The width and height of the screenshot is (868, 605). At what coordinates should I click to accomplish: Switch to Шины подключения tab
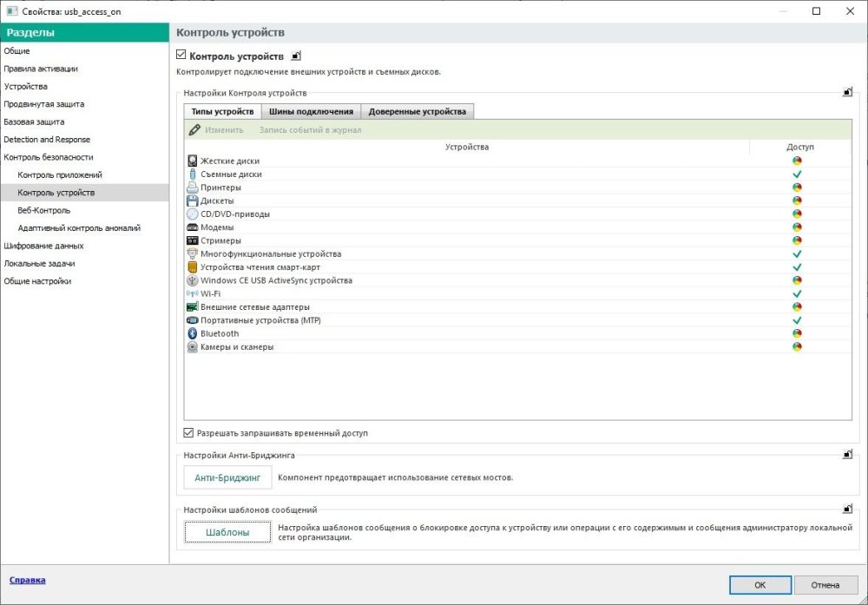(311, 111)
